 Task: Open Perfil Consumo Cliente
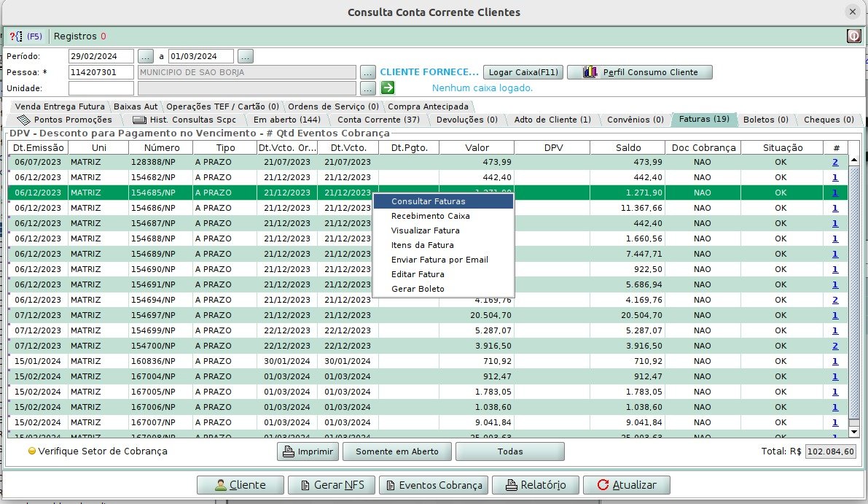(639, 72)
